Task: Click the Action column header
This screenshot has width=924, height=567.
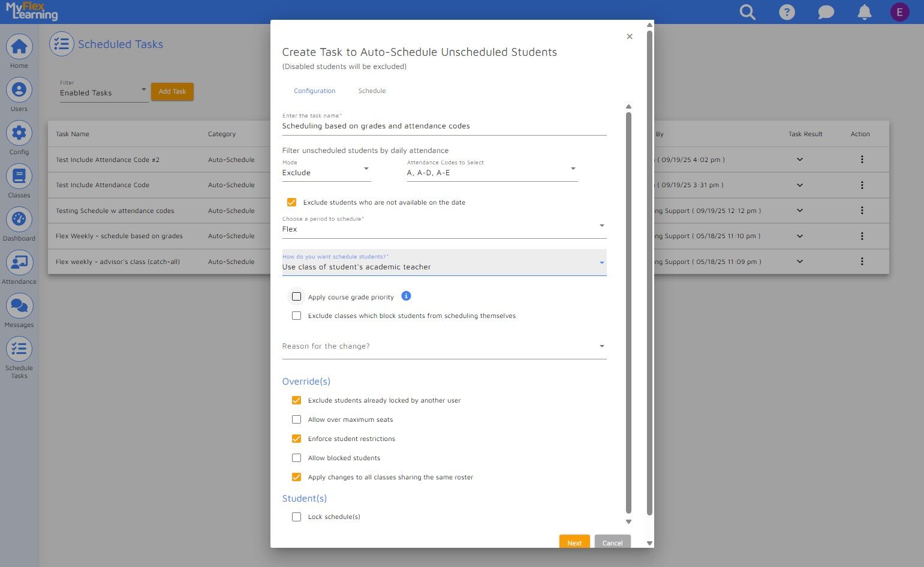Action: 860,134
